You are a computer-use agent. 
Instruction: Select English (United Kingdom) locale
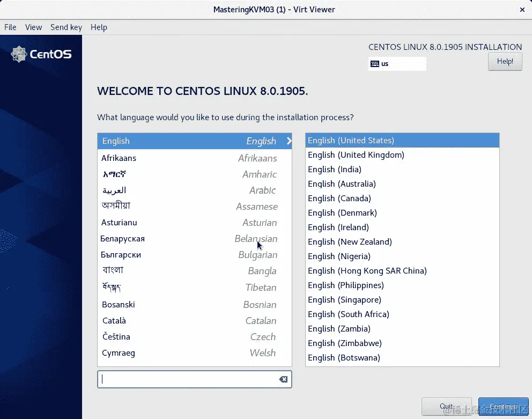pyautogui.click(x=402, y=155)
